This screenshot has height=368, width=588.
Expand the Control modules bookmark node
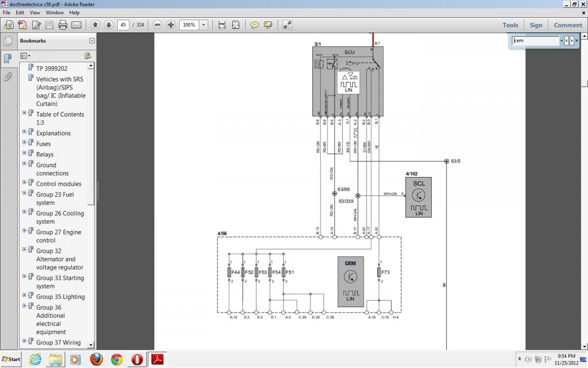24,182
